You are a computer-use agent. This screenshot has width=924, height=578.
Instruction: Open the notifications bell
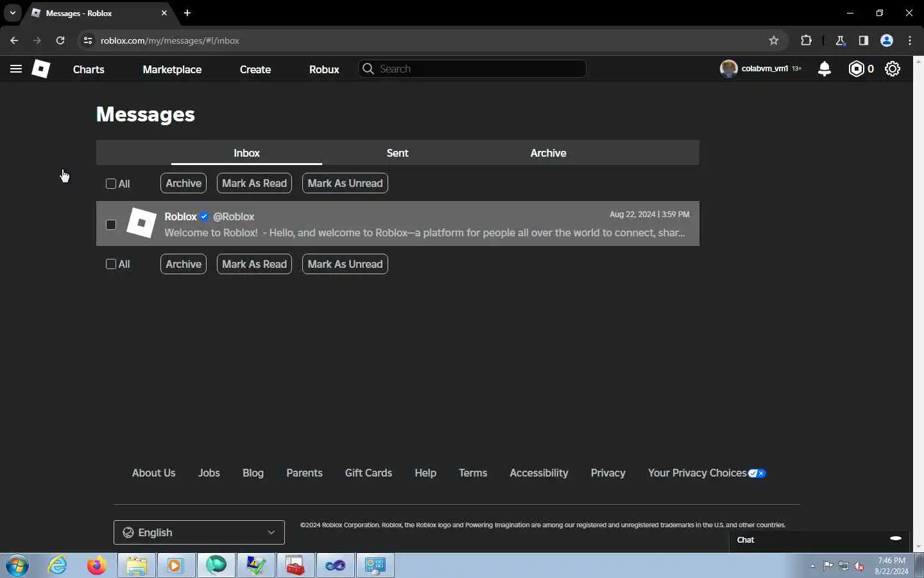pyautogui.click(x=825, y=69)
